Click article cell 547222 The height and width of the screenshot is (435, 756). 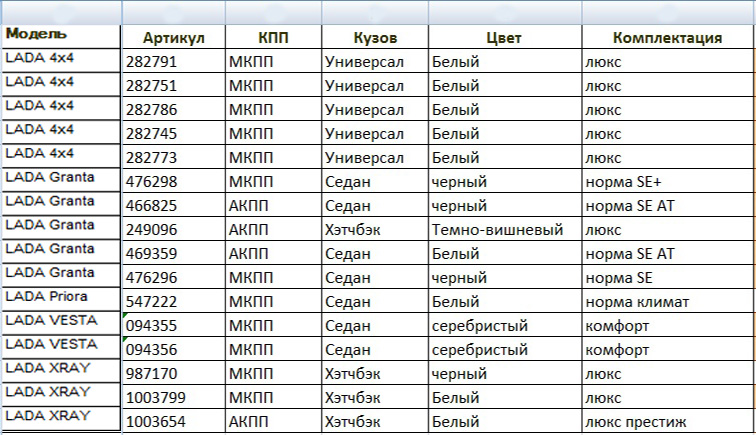point(174,301)
